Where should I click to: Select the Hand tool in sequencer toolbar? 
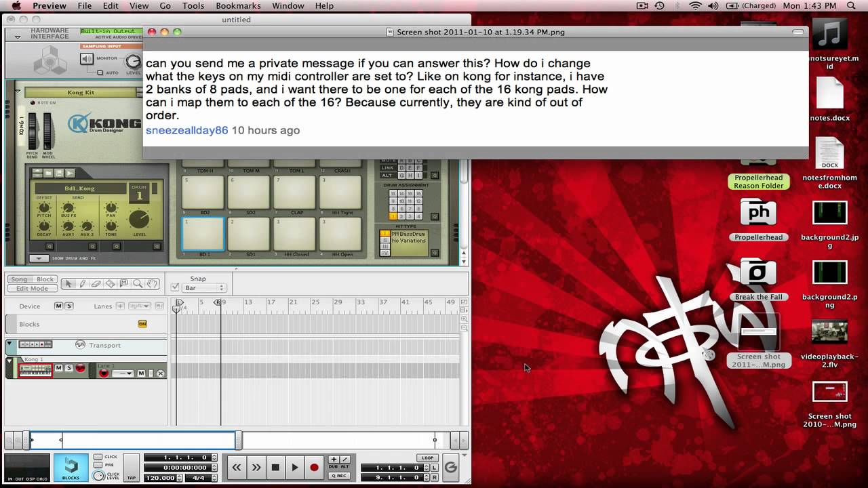click(x=152, y=283)
